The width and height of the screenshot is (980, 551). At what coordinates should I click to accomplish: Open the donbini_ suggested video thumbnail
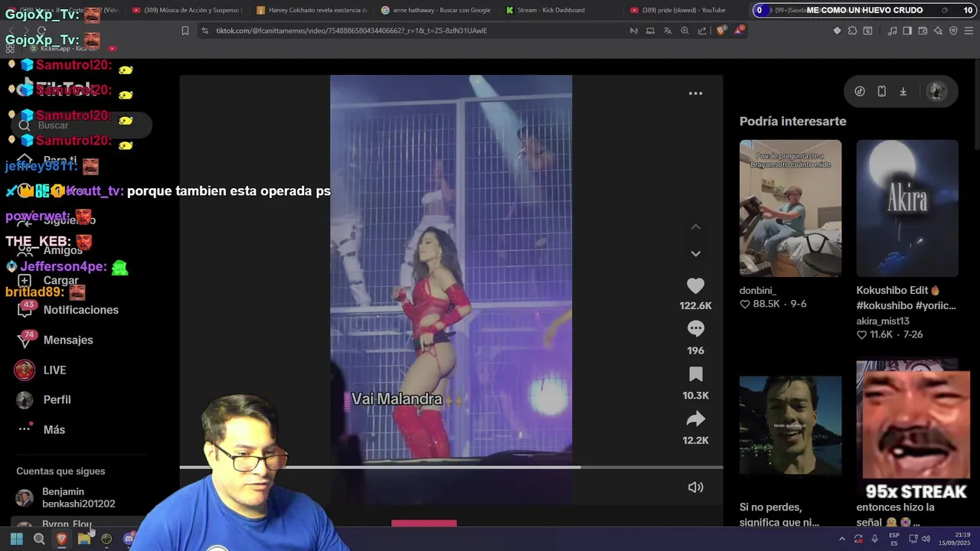(790, 208)
